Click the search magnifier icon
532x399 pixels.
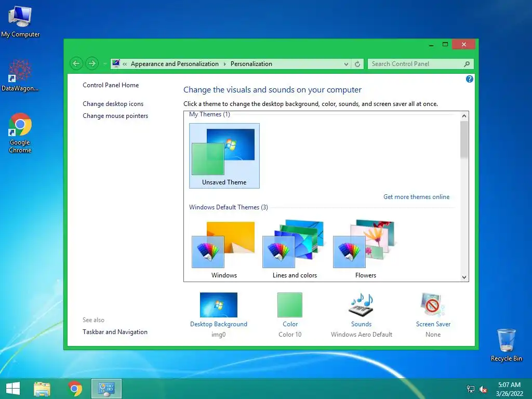(467, 64)
